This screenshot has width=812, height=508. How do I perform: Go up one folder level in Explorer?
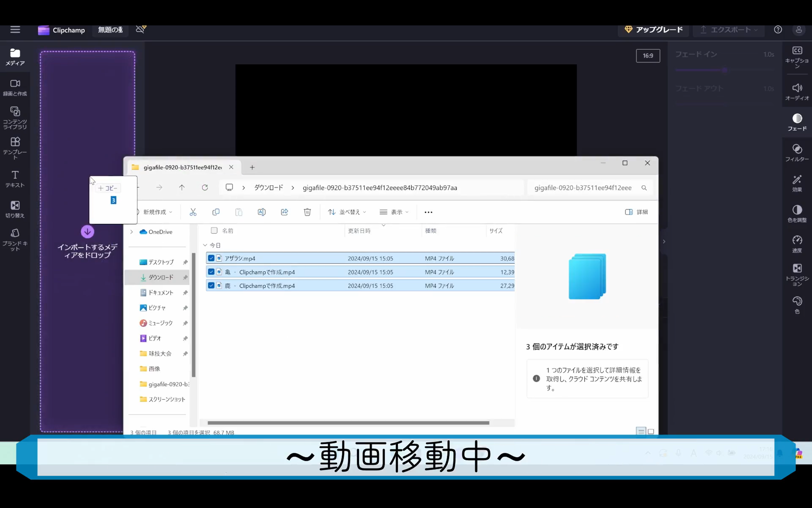[x=182, y=187]
